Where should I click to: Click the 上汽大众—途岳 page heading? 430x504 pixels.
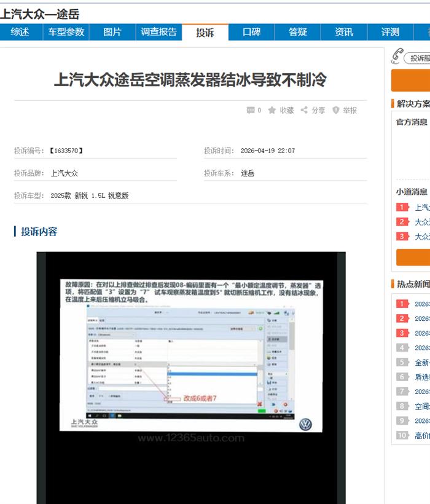point(40,14)
